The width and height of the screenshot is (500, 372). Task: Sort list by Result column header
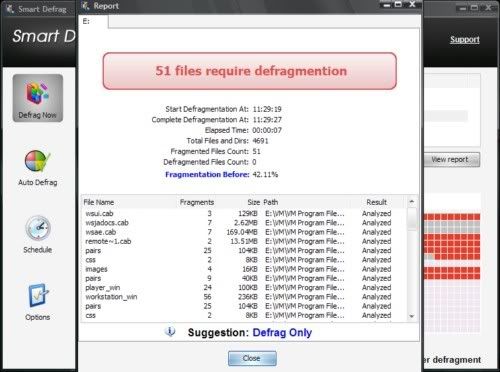click(377, 202)
